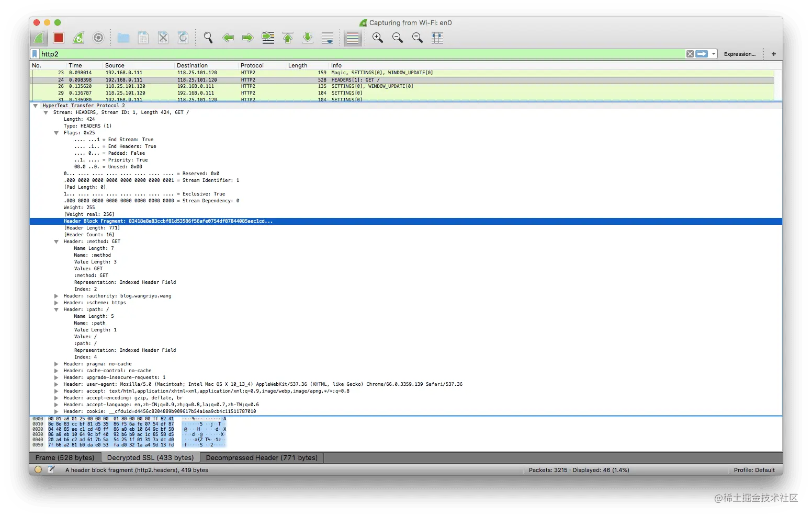This screenshot has height=517, width=812.
Task: Expand the Header: :authority node
Action: (x=57, y=296)
